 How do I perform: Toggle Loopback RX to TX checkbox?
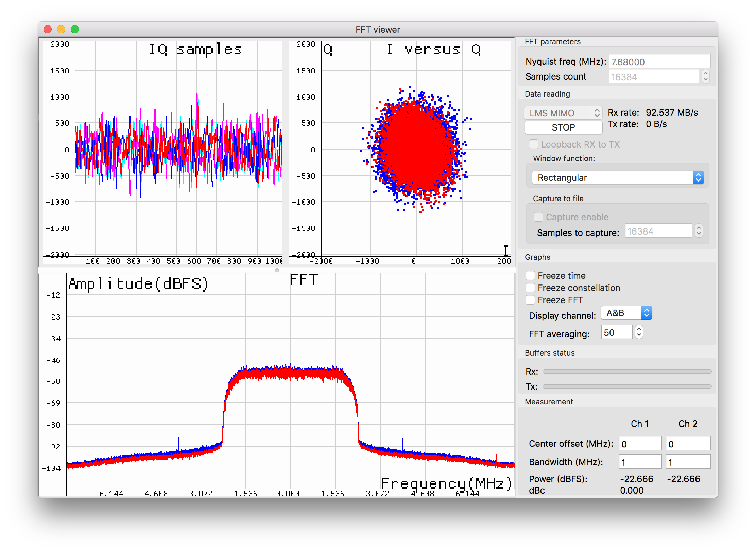coord(534,144)
